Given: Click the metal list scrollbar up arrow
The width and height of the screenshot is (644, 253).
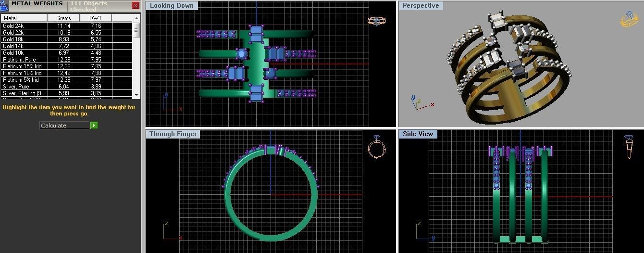Looking at the screenshot, I should pyautogui.click(x=136, y=18).
